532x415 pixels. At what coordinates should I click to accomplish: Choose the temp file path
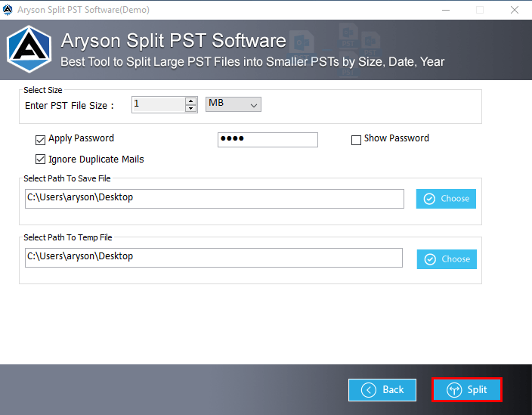(447, 259)
